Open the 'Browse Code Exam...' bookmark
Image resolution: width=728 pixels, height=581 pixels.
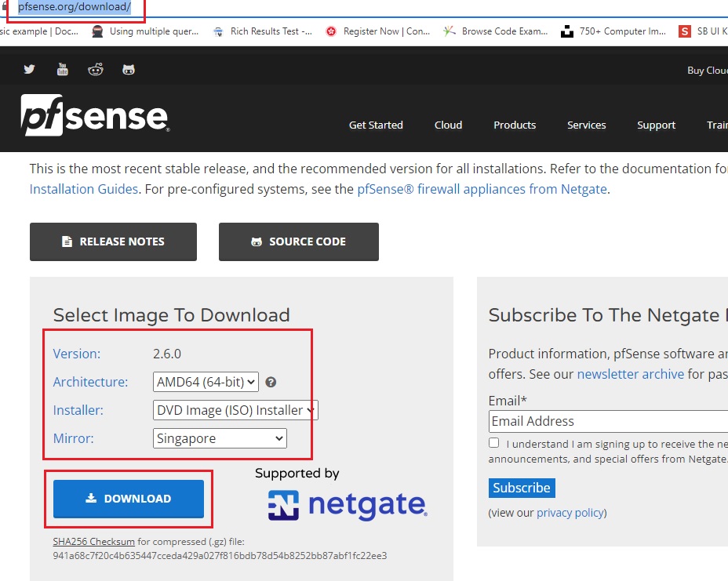pyautogui.click(x=495, y=31)
